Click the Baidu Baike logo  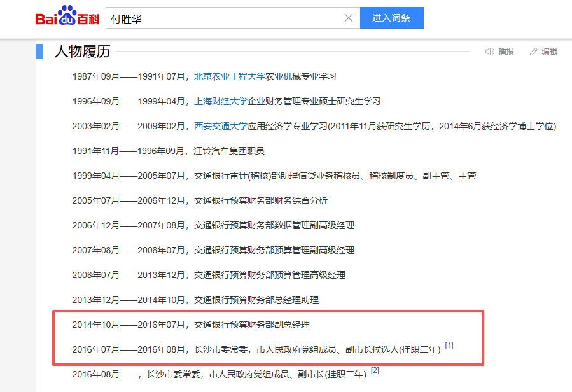(67, 16)
